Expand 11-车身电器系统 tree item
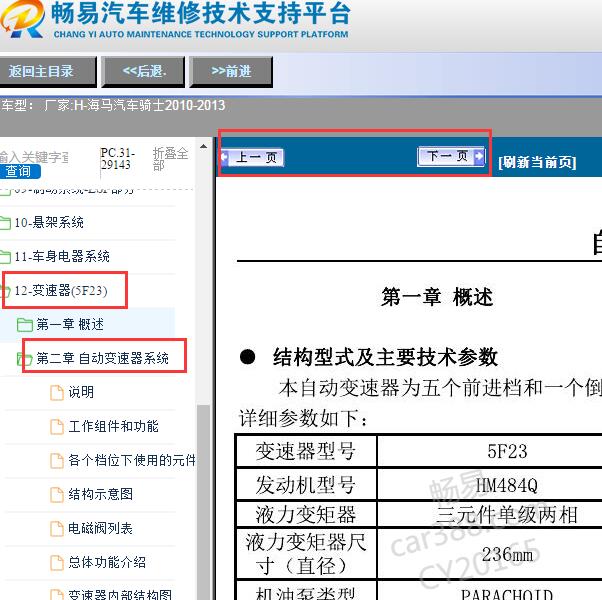The image size is (602, 600). click(62, 256)
